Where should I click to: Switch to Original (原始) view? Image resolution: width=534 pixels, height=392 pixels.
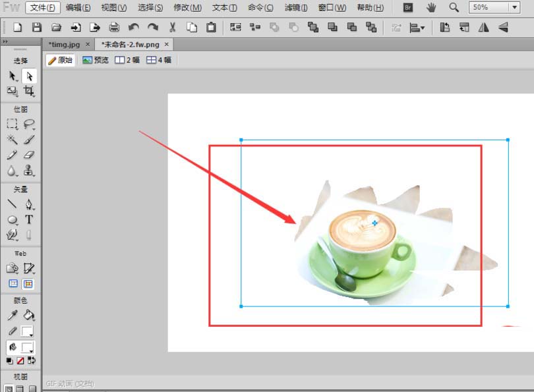click(x=60, y=60)
